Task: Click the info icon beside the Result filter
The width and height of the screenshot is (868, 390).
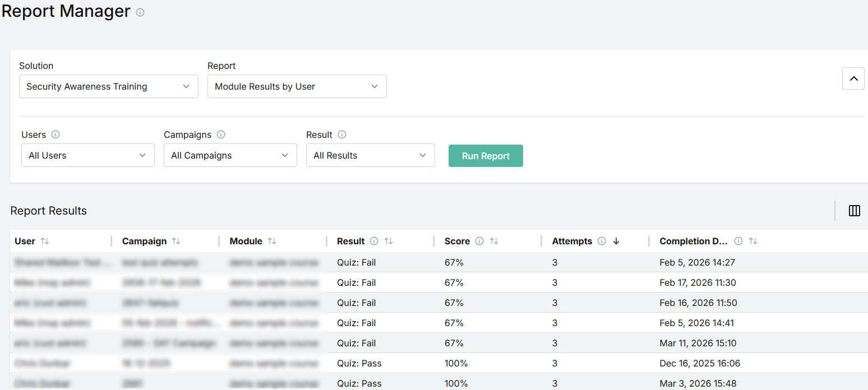Action: [x=343, y=134]
